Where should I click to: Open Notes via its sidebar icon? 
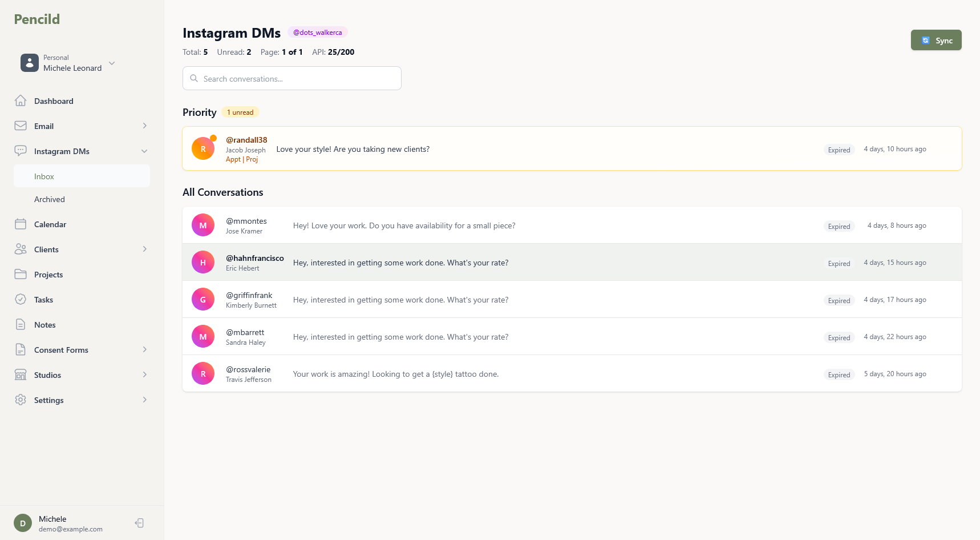tap(21, 324)
